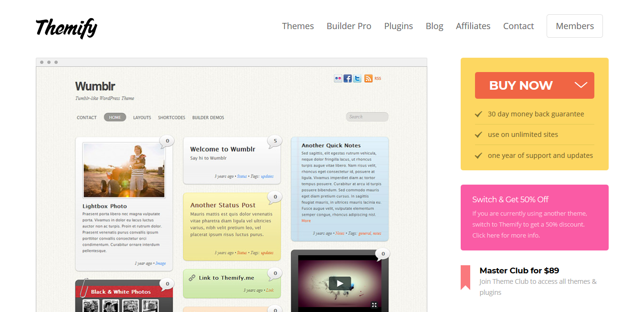Click the chain link icon beside Themify.me
644x312 pixels.
pyautogui.click(x=192, y=278)
